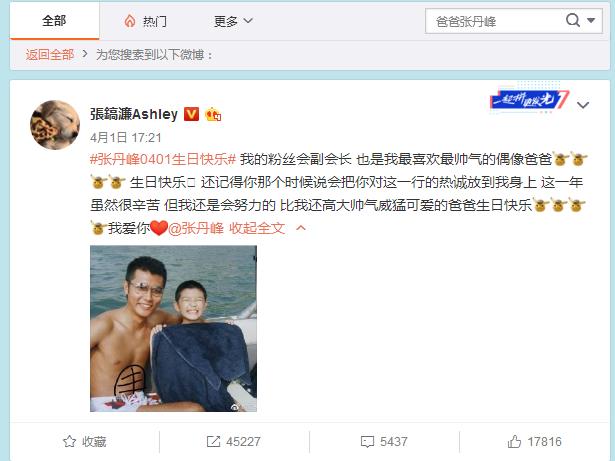This screenshot has height=461, width=615.
Task: Open the search type dropdown arrow
Action: point(591,20)
